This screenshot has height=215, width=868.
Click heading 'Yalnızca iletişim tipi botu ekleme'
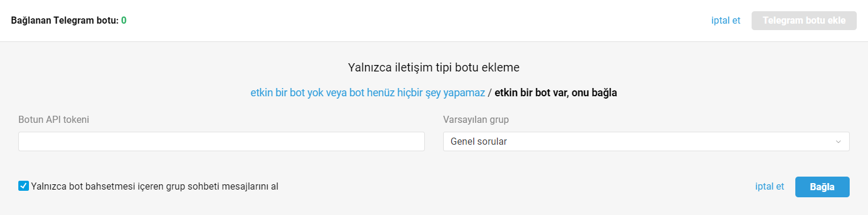tap(434, 67)
